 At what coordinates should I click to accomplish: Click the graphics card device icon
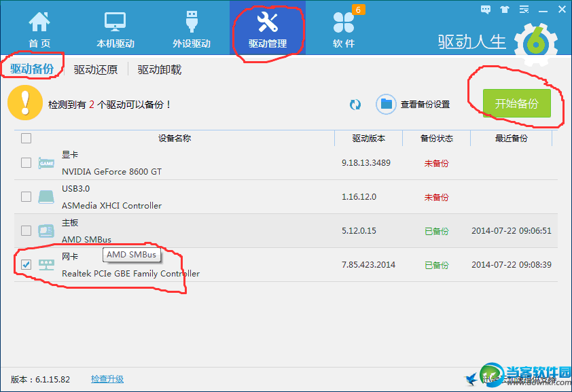(x=46, y=163)
